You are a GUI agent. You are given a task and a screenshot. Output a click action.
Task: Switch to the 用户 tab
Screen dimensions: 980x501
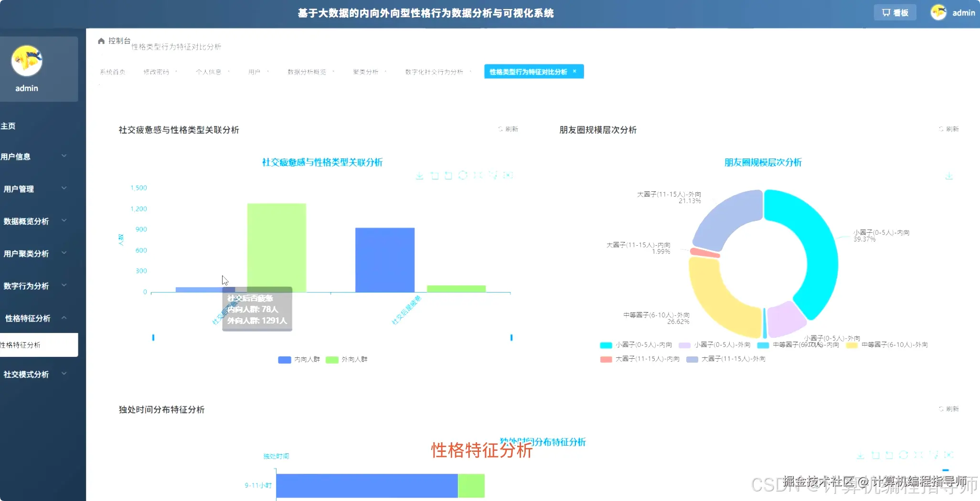coord(254,72)
